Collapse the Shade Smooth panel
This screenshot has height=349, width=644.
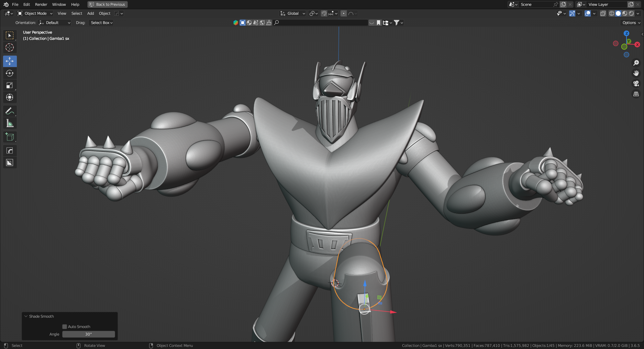click(26, 316)
